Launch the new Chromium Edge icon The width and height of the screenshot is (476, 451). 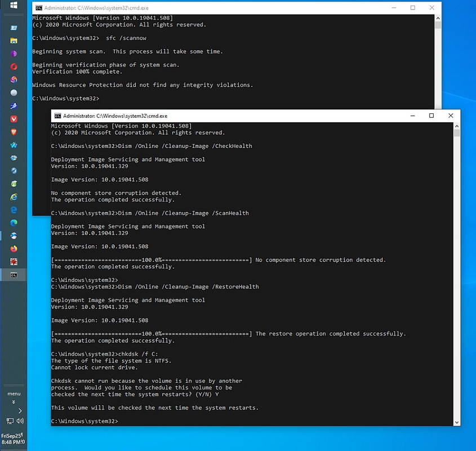14,223
